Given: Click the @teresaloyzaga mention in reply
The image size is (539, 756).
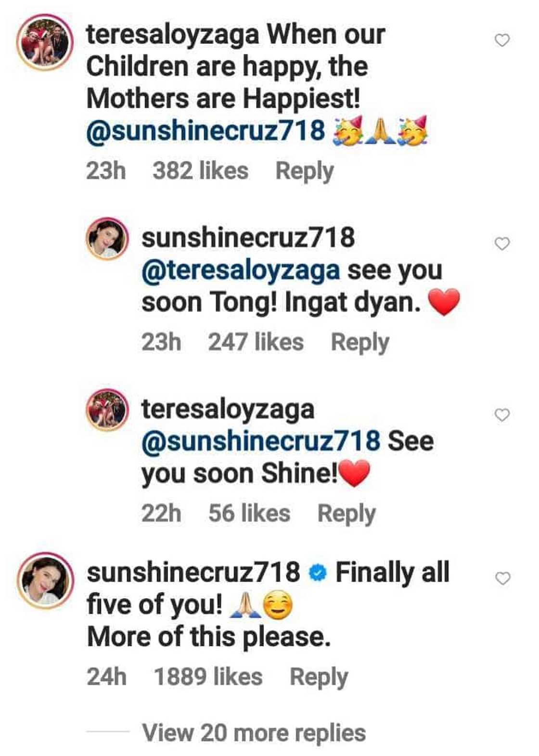Looking at the screenshot, I should (241, 270).
